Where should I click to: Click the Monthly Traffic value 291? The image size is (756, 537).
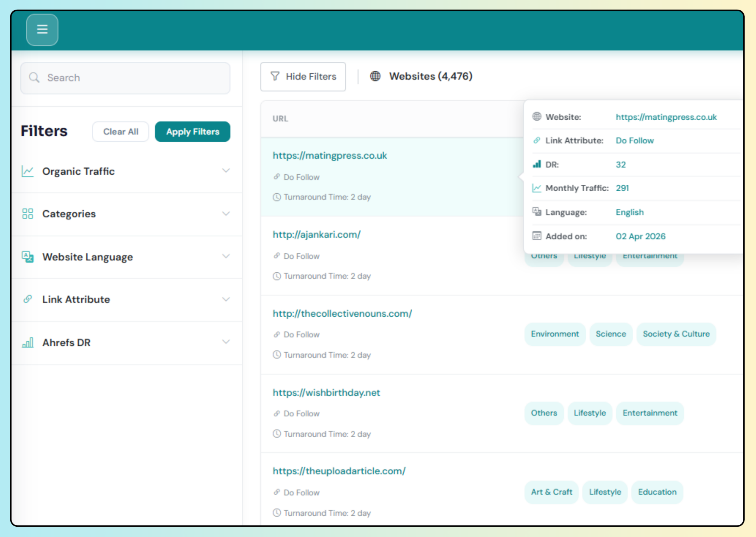click(x=622, y=188)
